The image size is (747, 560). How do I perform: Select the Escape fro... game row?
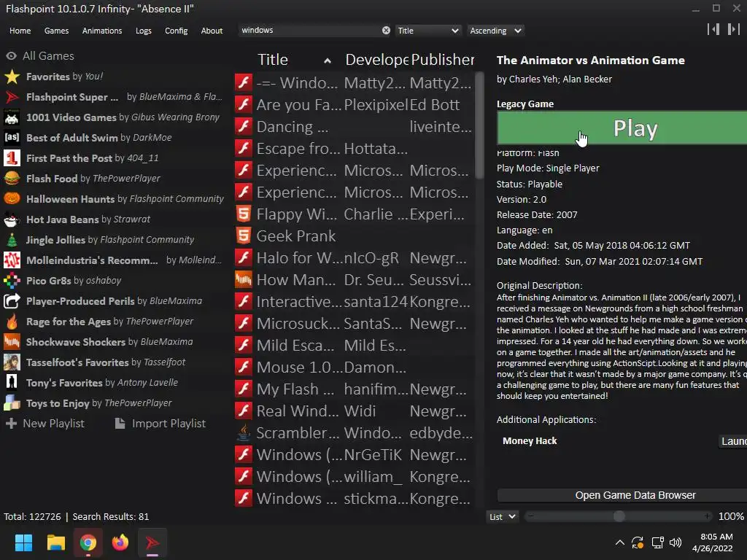point(354,149)
